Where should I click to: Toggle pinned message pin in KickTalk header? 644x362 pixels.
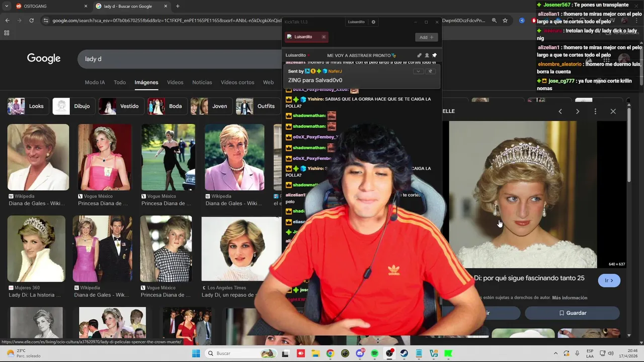[x=435, y=55]
